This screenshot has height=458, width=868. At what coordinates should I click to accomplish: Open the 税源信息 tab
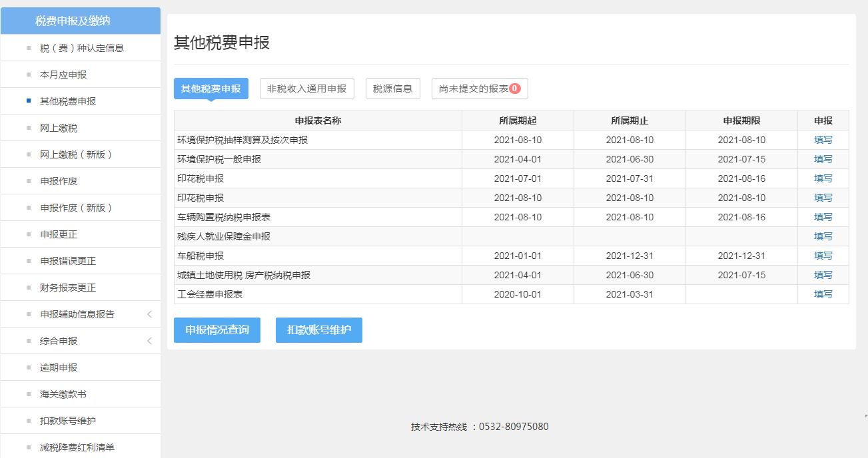point(392,89)
